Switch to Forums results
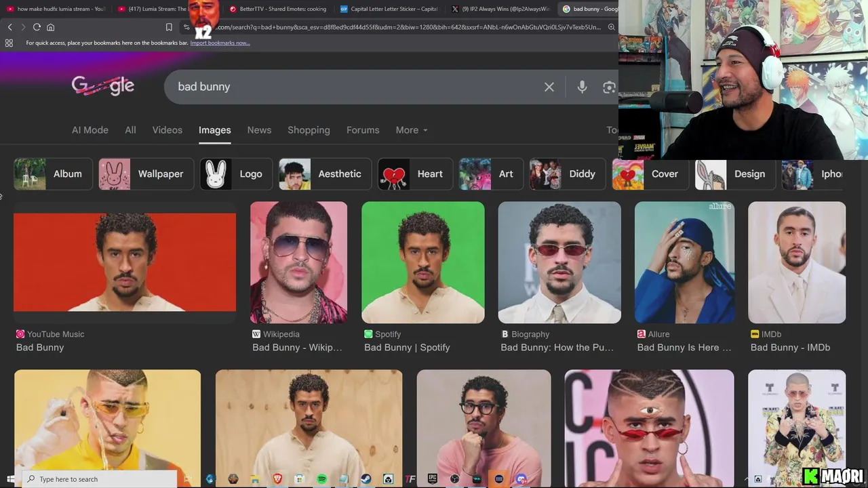This screenshot has height=488, width=868. click(363, 130)
